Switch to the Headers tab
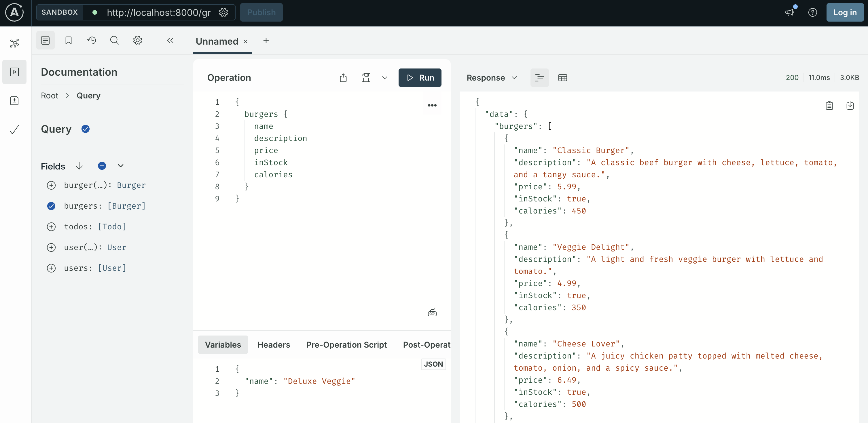Screen dimensions: 868x423 tap(273, 344)
